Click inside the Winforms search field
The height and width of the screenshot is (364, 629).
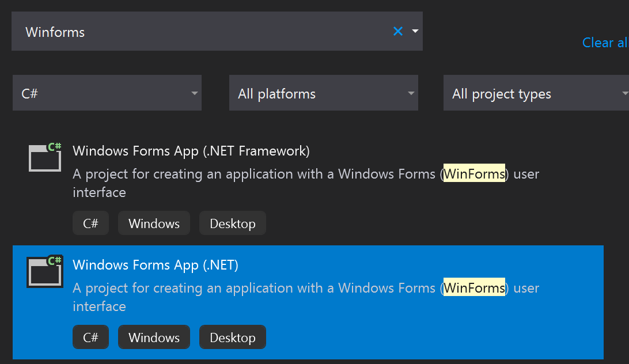coord(173,31)
